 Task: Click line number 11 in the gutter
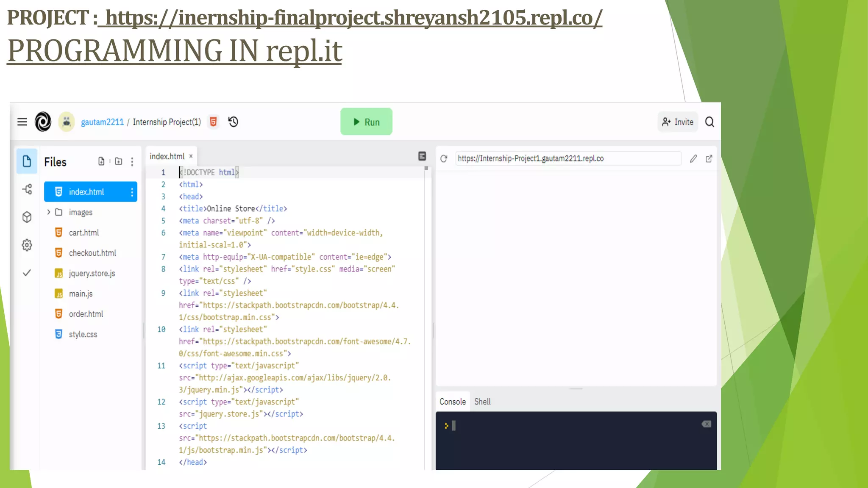click(161, 366)
